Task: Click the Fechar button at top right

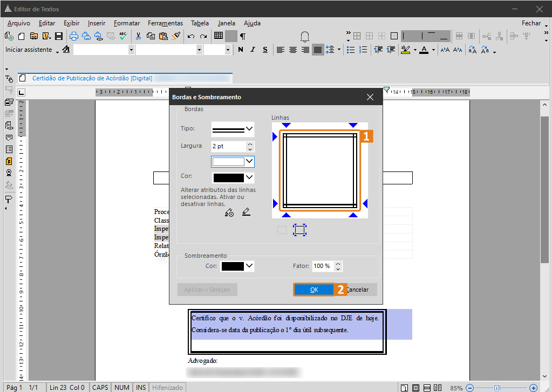Action: coord(531,23)
